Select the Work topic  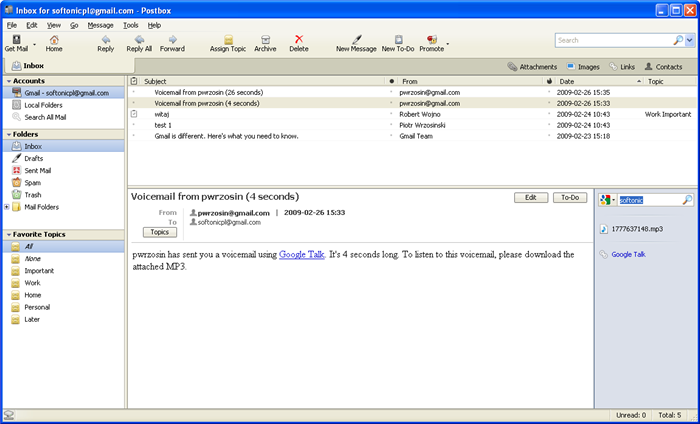click(63, 283)
